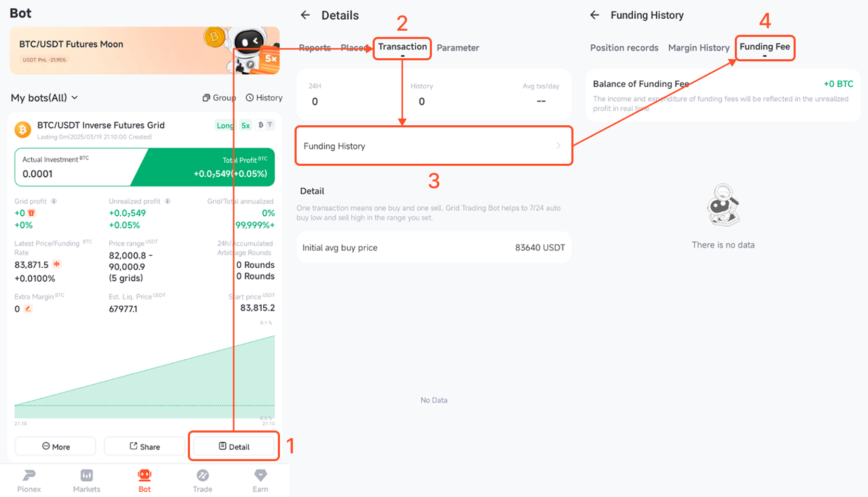868x497 pixels.
Task: Open the Margin History tab
Action: click(699, 48)
